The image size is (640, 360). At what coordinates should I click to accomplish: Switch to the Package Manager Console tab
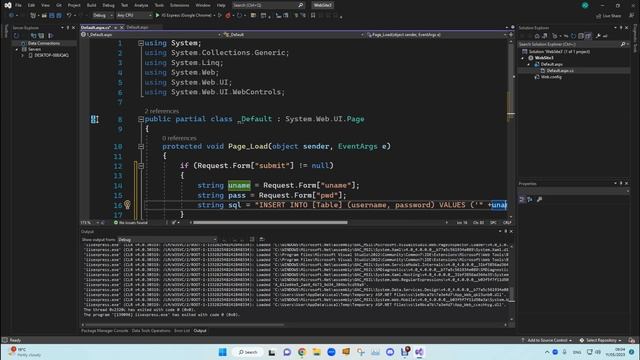104,331
